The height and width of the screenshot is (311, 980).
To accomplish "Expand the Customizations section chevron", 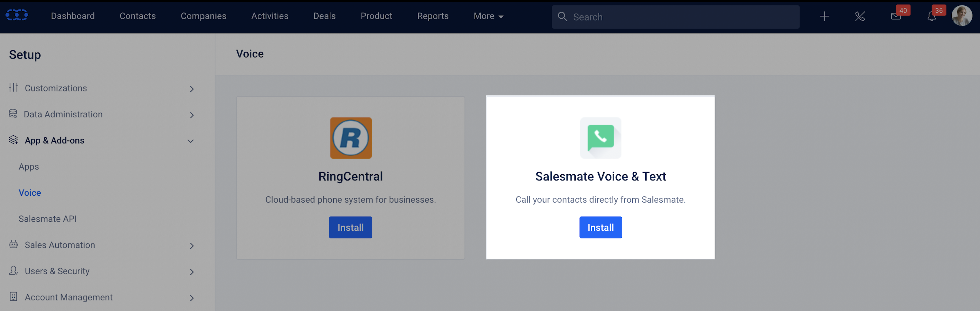I will point(192,89).
